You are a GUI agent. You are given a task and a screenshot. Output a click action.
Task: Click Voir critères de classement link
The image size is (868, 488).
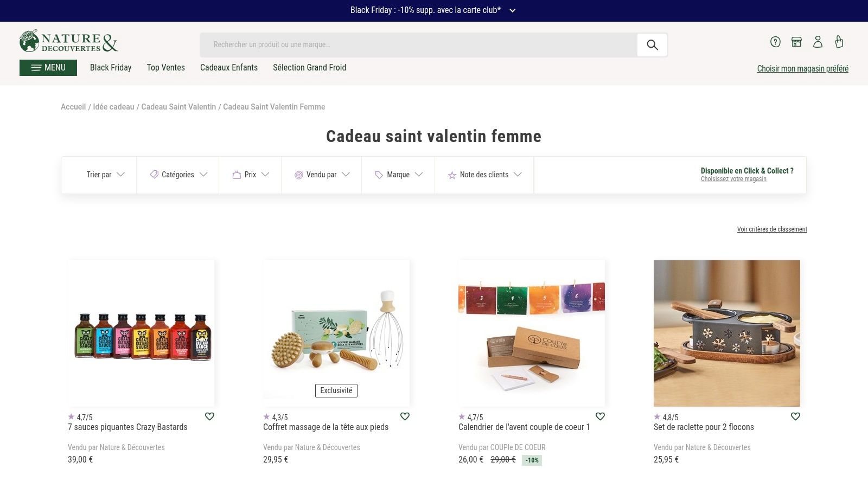[x=772, y=229]
